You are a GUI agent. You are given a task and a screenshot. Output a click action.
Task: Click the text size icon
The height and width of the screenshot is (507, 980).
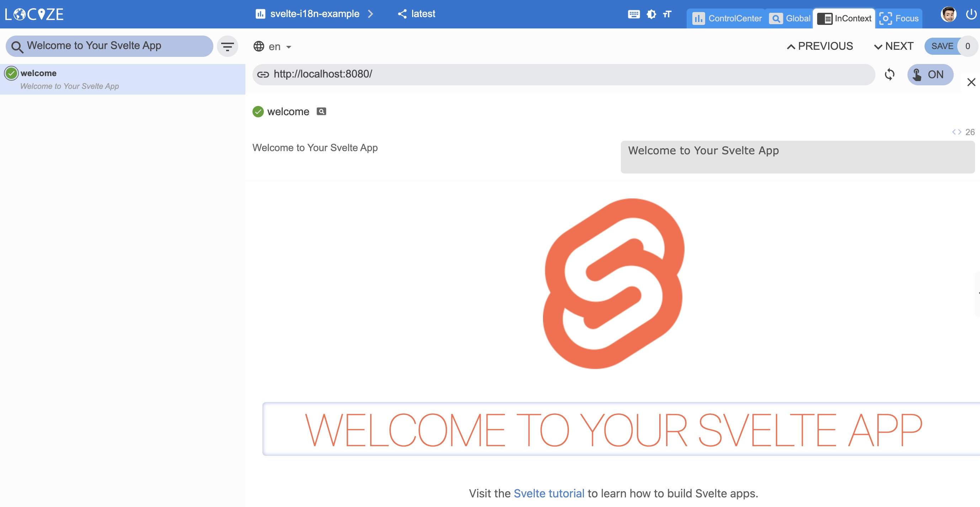click(667, 15)
